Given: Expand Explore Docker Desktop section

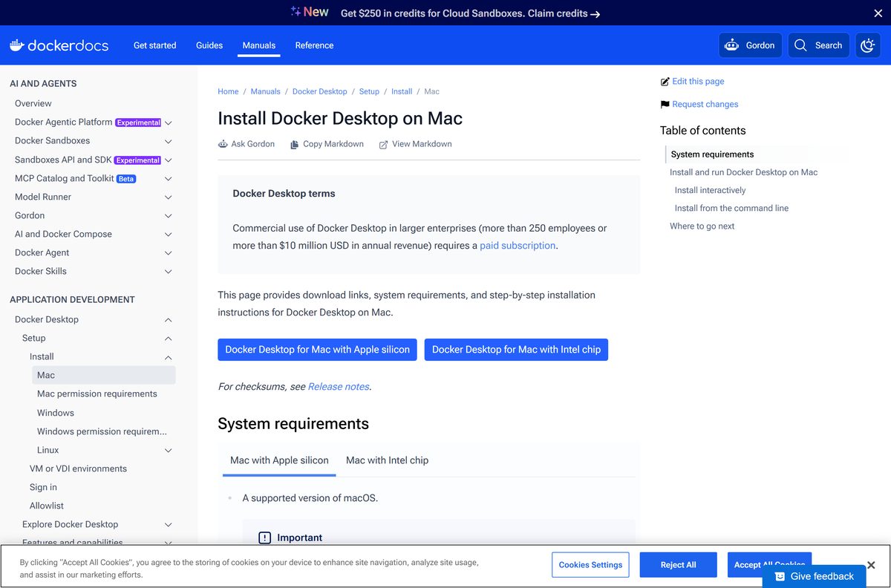Looking at the screenshot, I should click(169, 525).
